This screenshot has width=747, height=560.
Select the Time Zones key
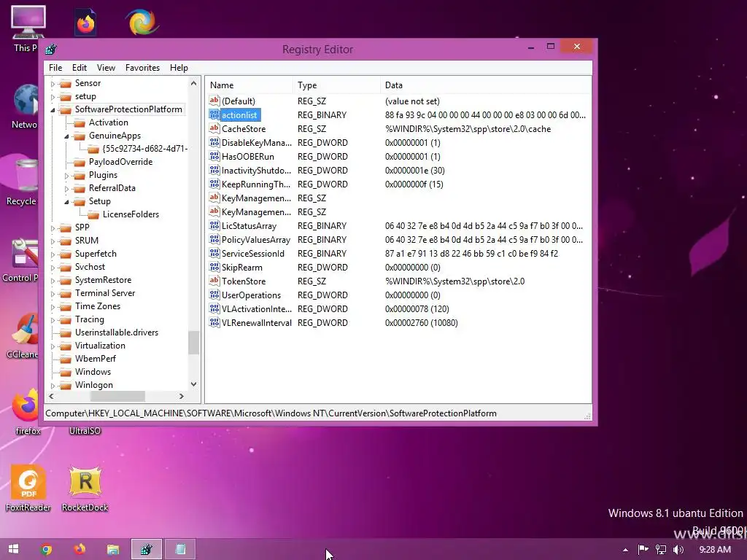[x=98, y=306]
